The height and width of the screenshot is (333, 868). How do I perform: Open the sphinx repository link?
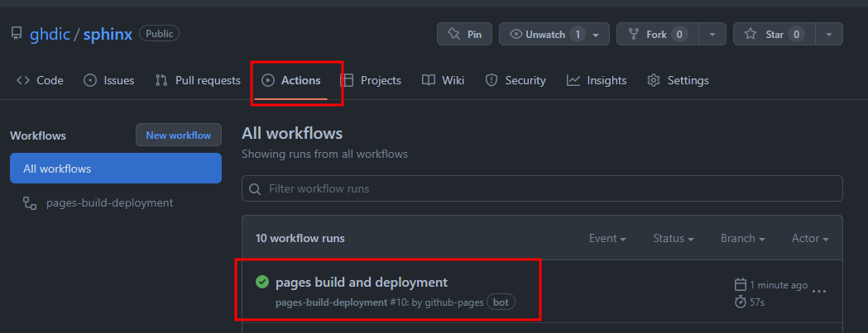point(108,35)
